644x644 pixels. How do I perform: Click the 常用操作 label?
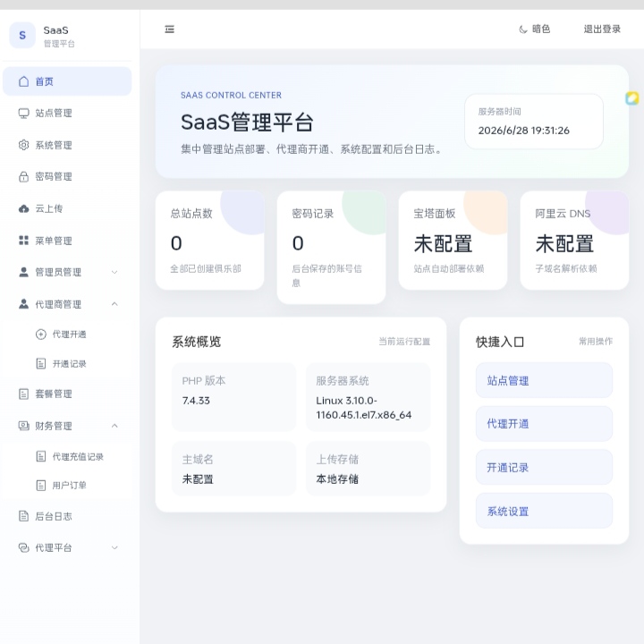(596, 342)
